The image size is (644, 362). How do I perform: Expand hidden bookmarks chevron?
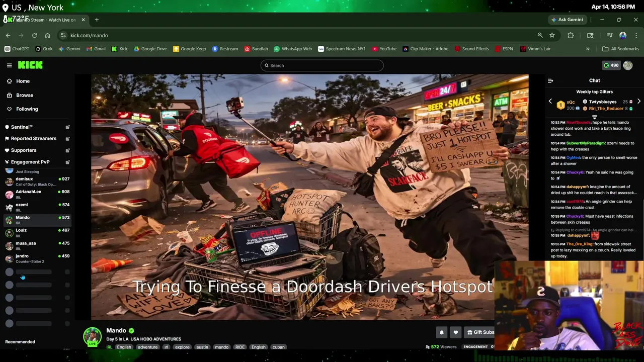point(588,49)
